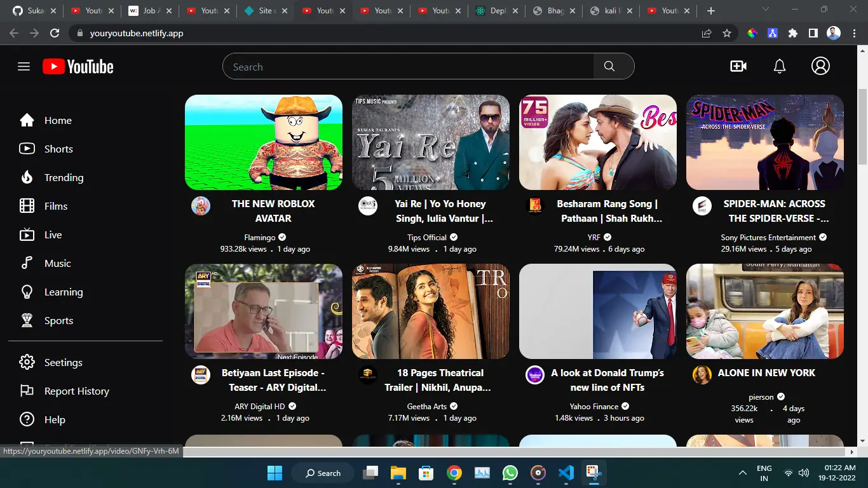
Task: Switch to the Bhag browser tab
Action: pyautogui.click(x=555, y=11)
